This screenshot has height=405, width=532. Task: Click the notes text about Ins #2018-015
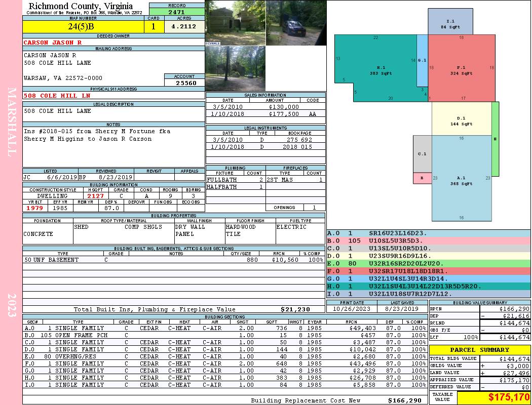[x=97, y=135]
